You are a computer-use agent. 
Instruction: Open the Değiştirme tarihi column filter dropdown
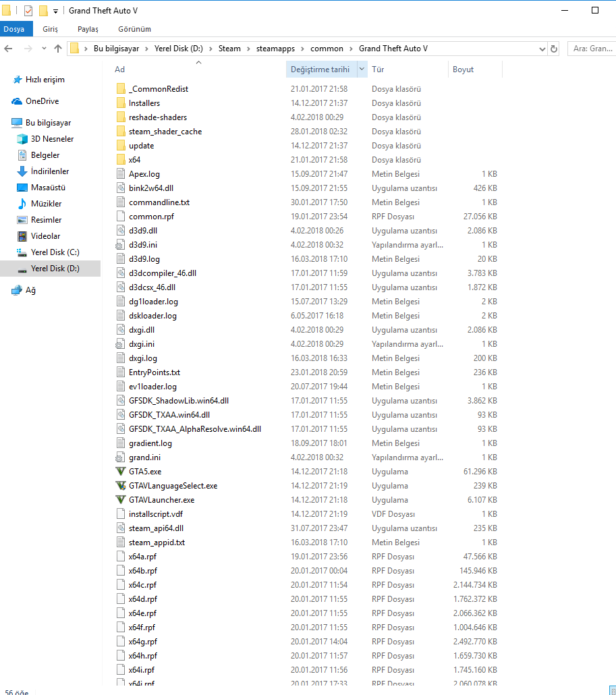(x=362, y=69)
